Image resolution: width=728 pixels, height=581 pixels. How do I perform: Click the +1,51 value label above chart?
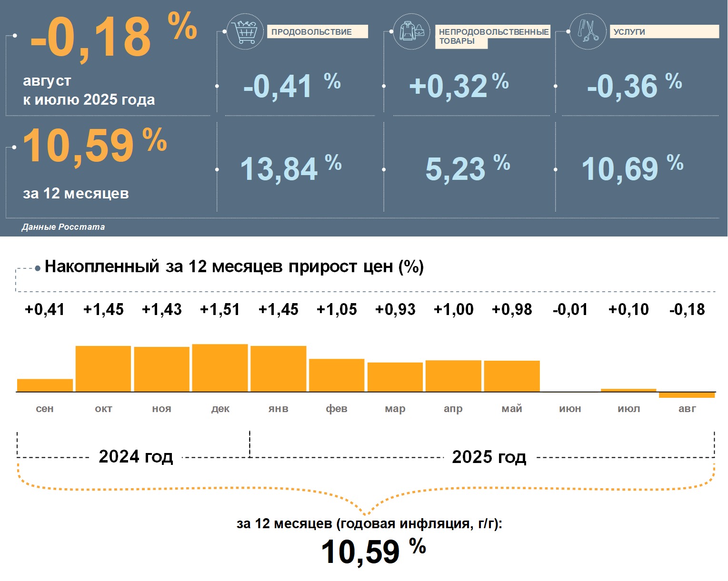click(220, 310)
